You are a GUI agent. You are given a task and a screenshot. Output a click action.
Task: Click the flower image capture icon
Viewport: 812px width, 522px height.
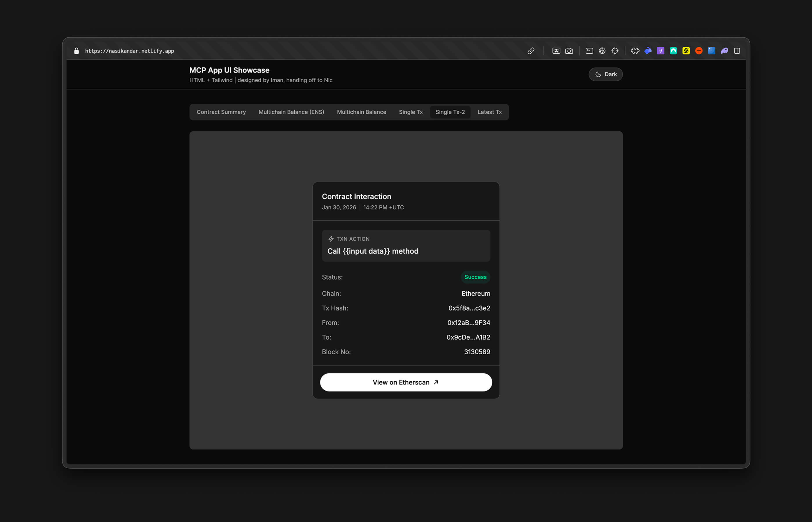(556, 51)
